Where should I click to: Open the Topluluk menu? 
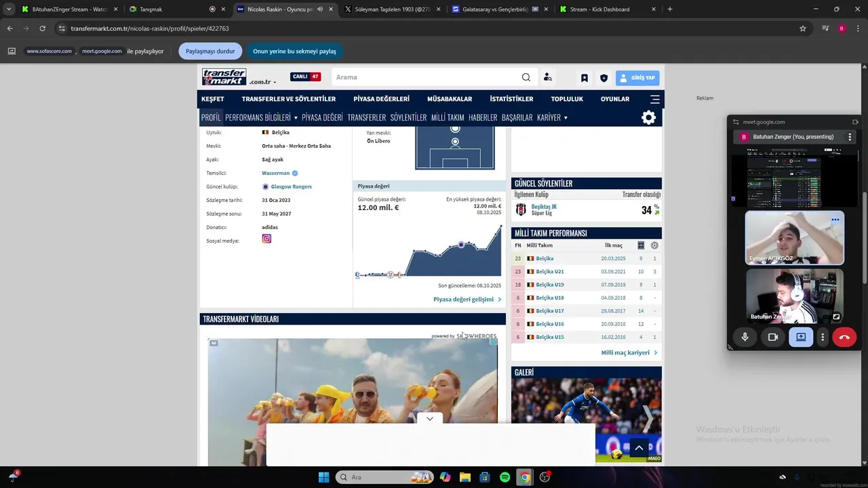(567, 99)
